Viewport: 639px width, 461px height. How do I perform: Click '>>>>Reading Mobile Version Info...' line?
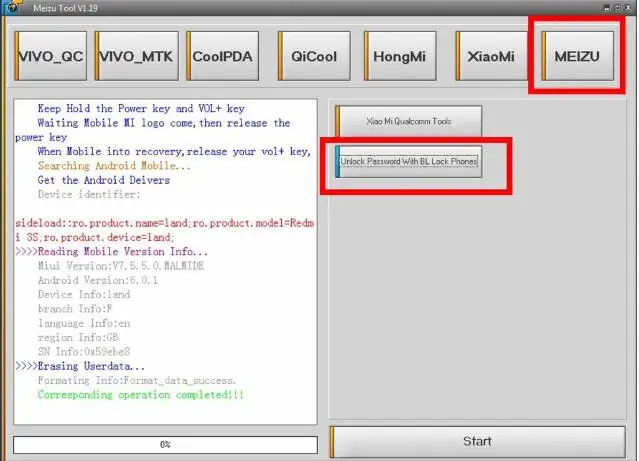tap(112, 251)
